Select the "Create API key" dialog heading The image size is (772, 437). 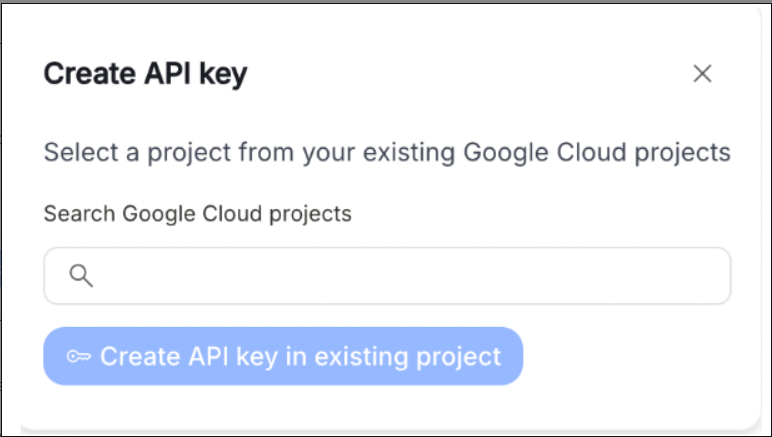[145, 74]
